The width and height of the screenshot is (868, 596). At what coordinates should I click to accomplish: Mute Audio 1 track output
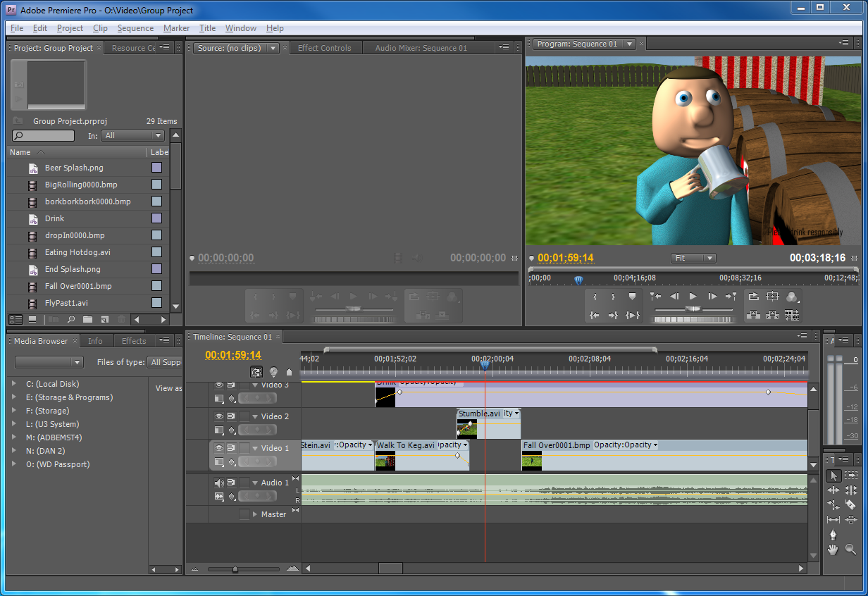[x=219, y=483]
